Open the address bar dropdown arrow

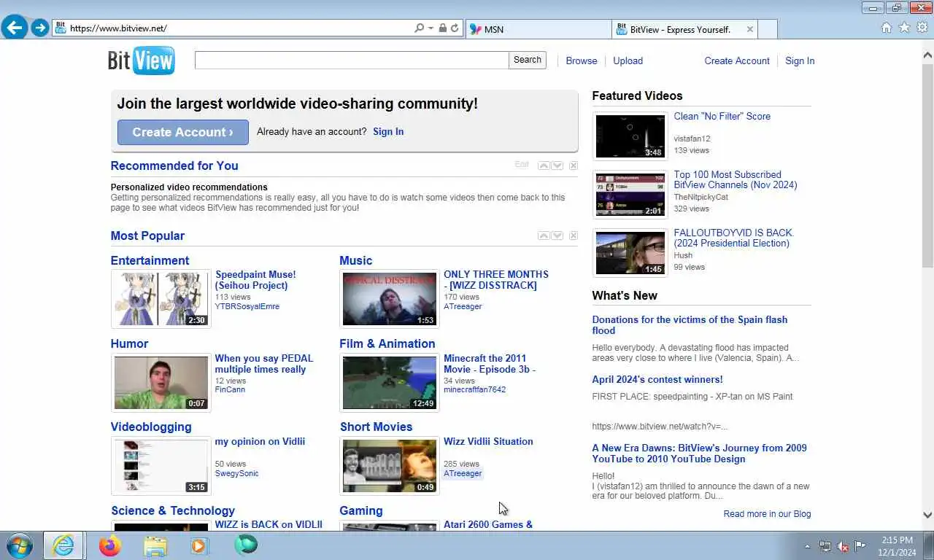(x=431, y=28)
